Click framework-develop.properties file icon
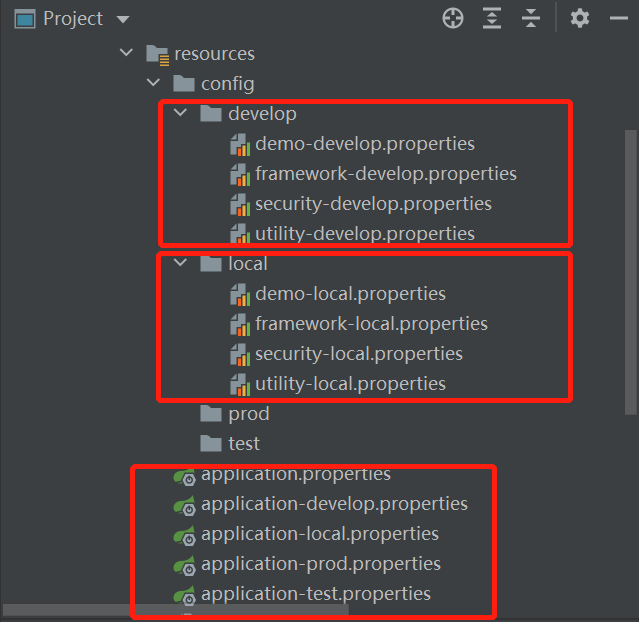 (x=240, y=175)
